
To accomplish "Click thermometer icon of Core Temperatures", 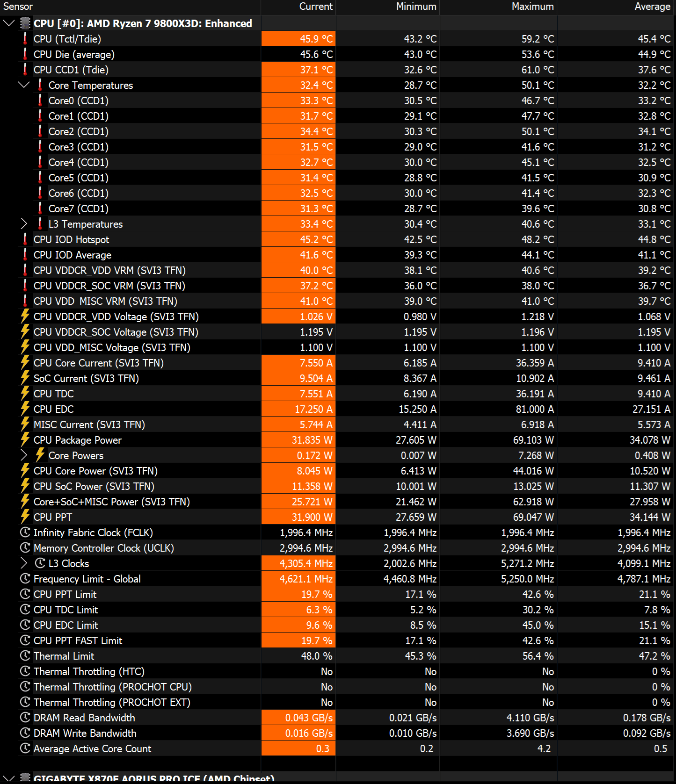I will point(40,85).
